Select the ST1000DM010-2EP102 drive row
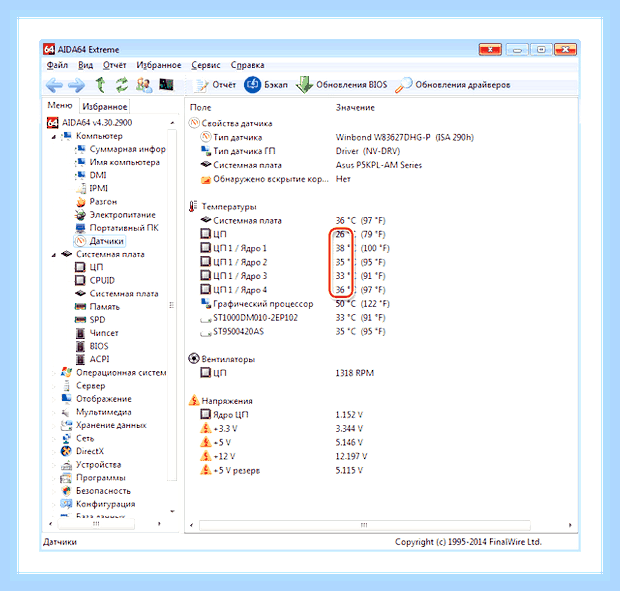This screenshot has width=620, height=591. (x=293, y=317)
